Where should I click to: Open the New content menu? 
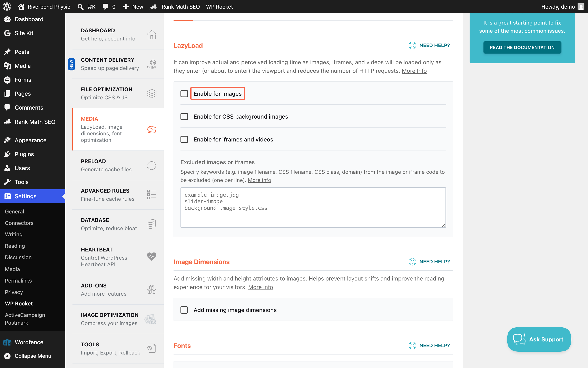133,7
